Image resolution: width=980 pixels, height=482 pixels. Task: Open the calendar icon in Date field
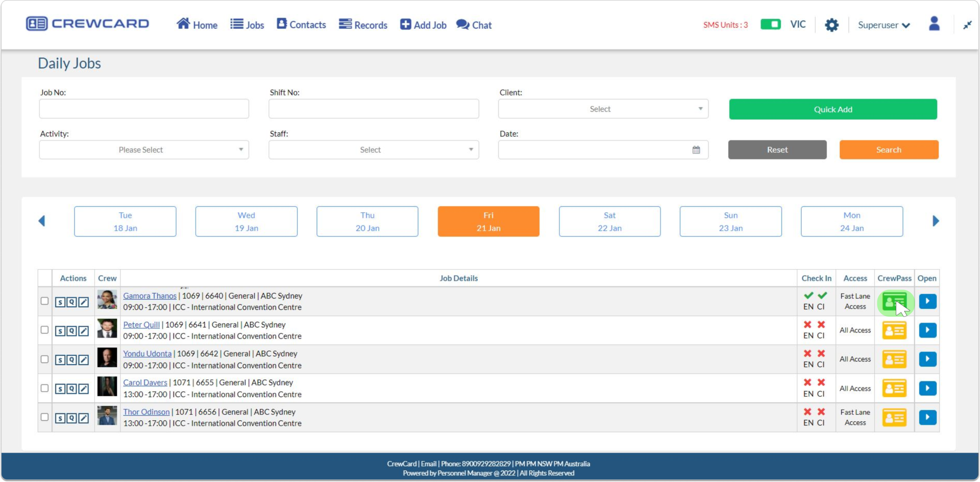point(696,150)
